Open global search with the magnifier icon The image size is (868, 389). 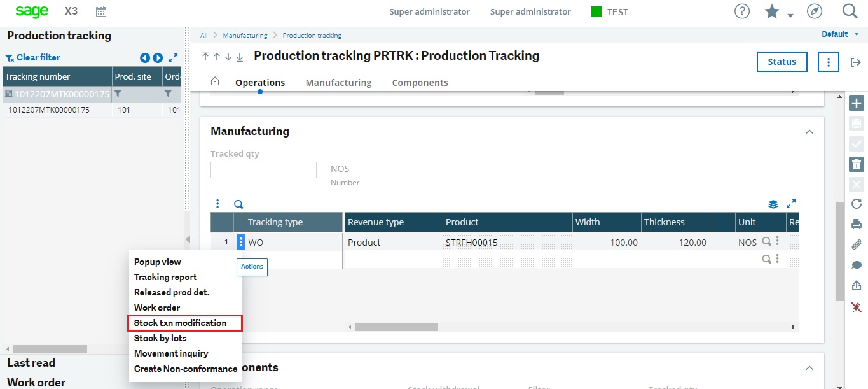point(850,11)
